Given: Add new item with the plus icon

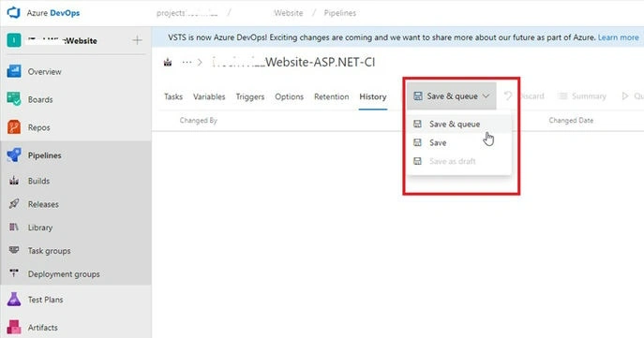Looking at the screenshot, I should pyautogui.click(x=137, y=40).
